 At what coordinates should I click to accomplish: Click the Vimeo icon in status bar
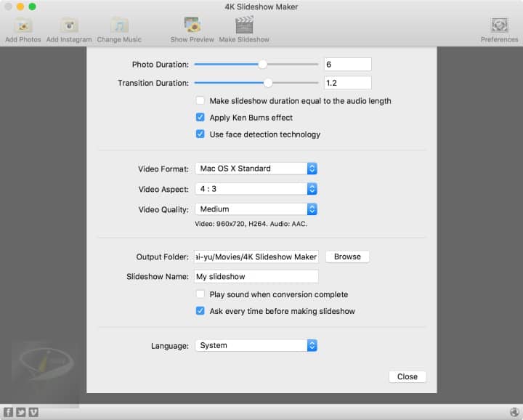33,413
